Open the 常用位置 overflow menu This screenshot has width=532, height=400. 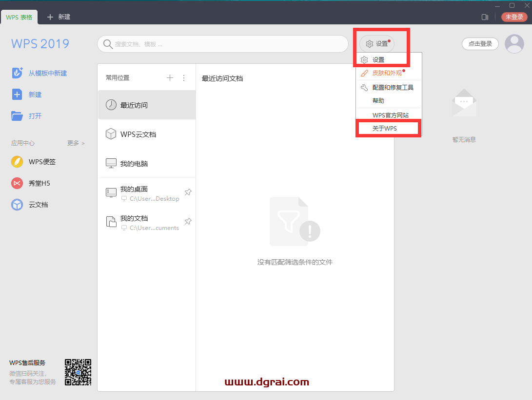(x=184, y=77)
